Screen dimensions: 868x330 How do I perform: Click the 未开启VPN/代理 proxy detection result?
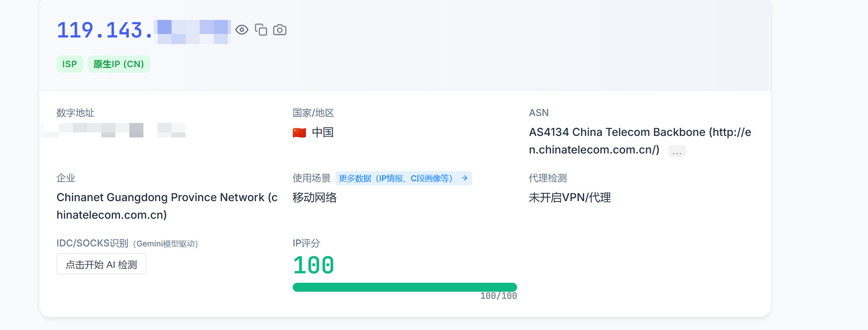pyautogui.click(x=570, y=198)
